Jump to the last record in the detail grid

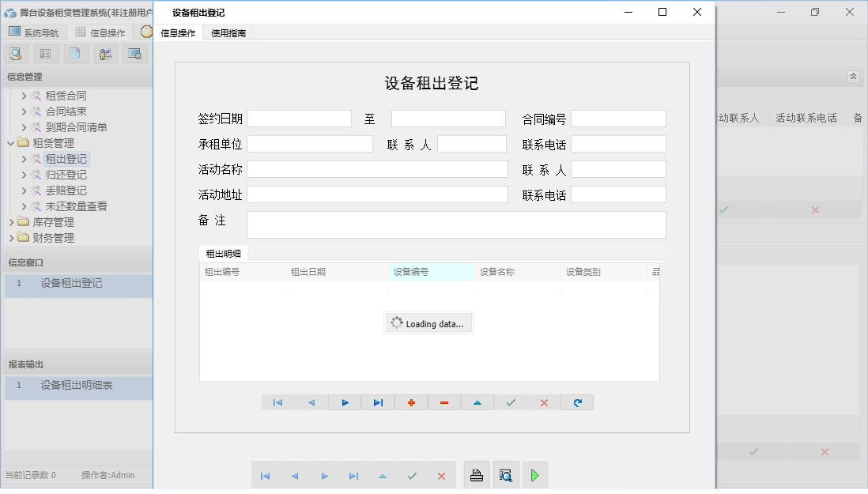pos(378,402)
